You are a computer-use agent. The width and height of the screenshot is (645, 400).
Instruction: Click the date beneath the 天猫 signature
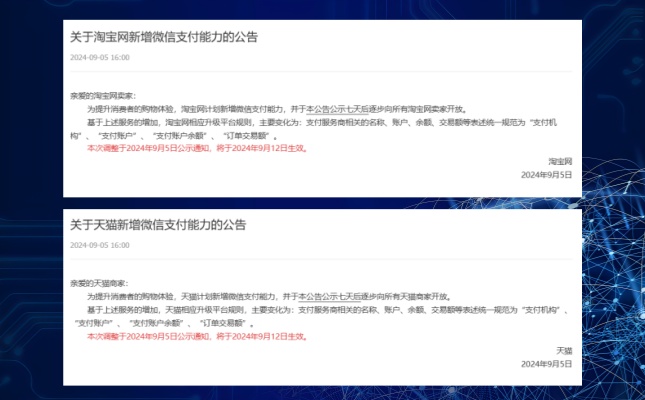tap(546, 364)
